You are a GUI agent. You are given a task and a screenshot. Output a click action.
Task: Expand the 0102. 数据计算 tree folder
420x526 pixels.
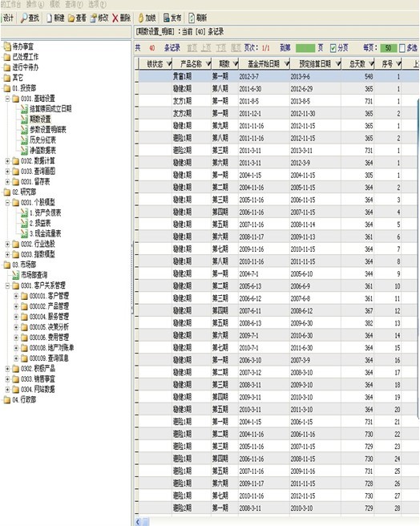(x=7, y=161)
